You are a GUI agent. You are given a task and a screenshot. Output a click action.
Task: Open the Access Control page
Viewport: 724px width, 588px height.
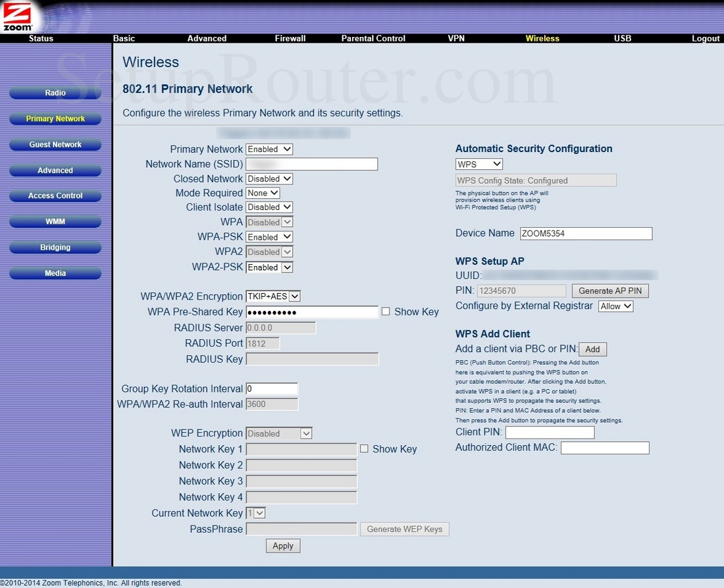pos(55,196)
